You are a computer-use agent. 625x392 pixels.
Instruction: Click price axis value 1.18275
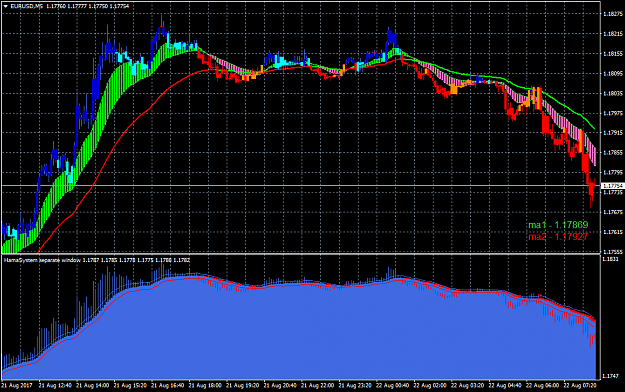(613, 14)
